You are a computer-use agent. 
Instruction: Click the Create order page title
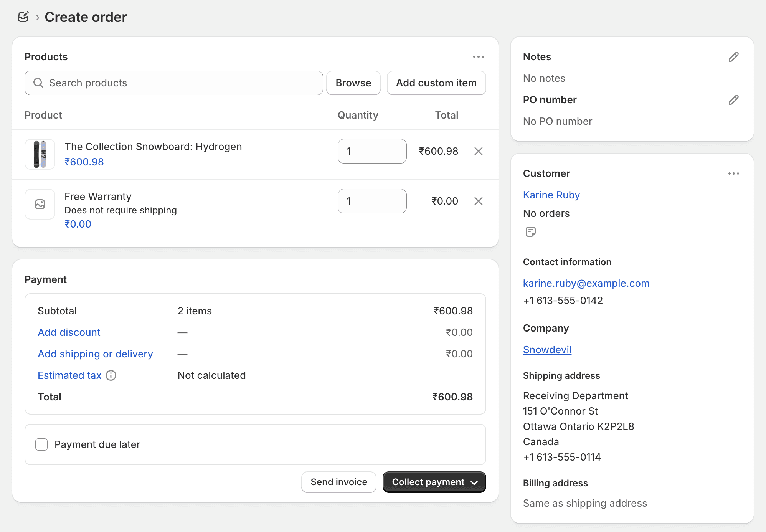86,17
